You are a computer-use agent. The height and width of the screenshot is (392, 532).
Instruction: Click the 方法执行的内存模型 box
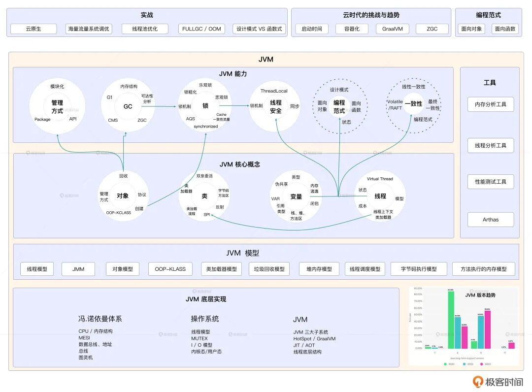pyautogui.click(x=484, y=269)
